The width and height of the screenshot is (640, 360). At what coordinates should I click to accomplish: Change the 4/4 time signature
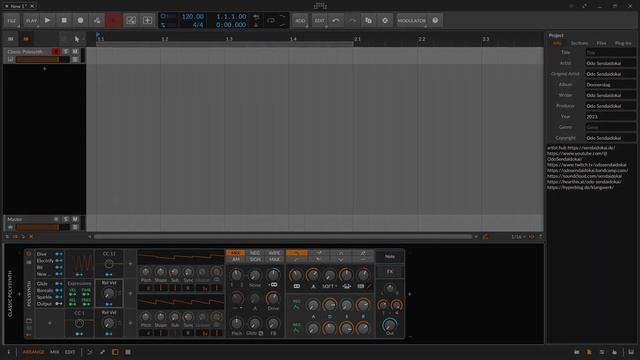click(198, 25)
